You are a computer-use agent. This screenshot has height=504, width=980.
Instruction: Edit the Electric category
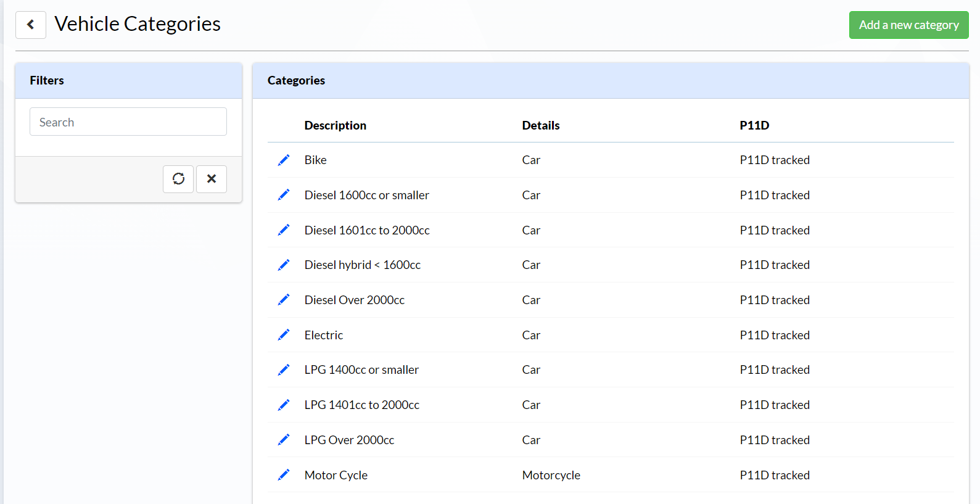pos(284,335)
